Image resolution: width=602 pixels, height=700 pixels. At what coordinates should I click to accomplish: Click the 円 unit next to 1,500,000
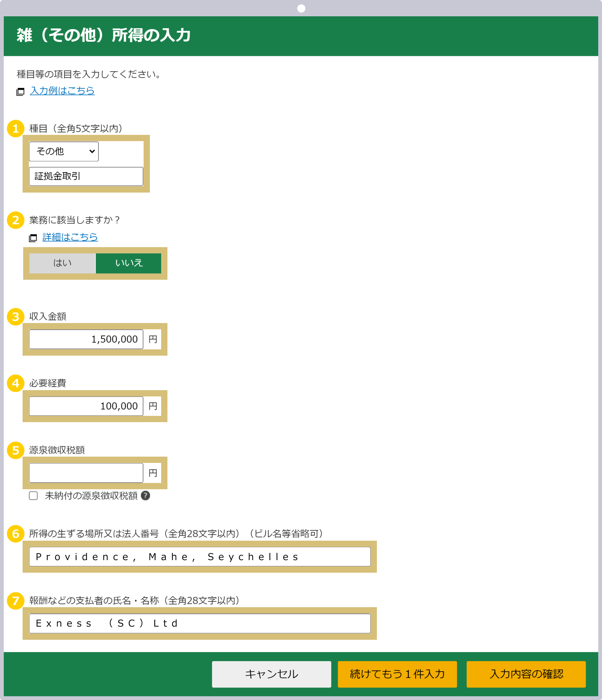pos(153,339)
